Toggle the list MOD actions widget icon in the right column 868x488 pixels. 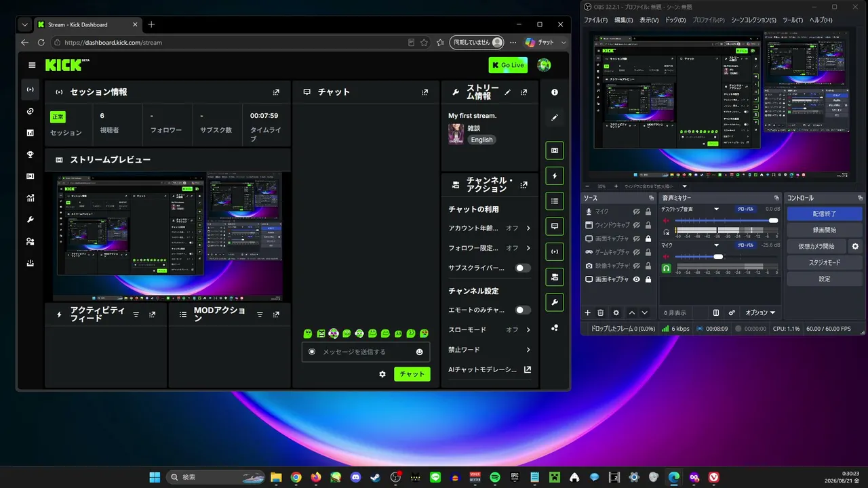555,201
